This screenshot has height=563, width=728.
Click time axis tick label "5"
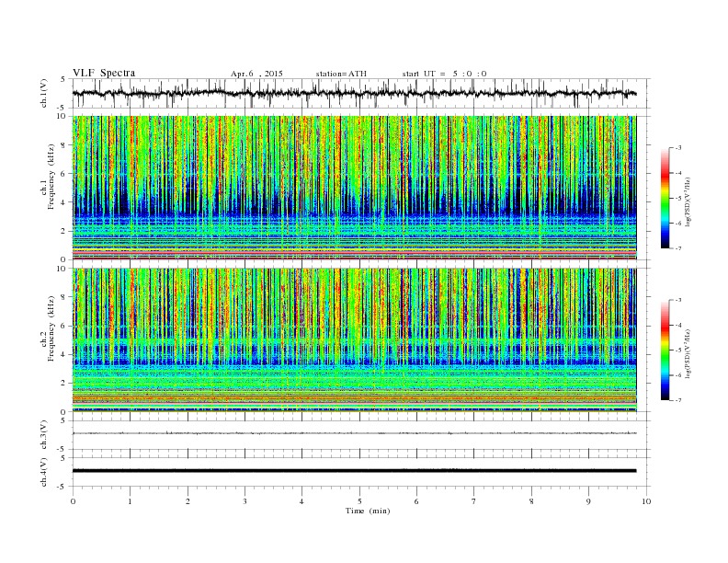point(359,501)
